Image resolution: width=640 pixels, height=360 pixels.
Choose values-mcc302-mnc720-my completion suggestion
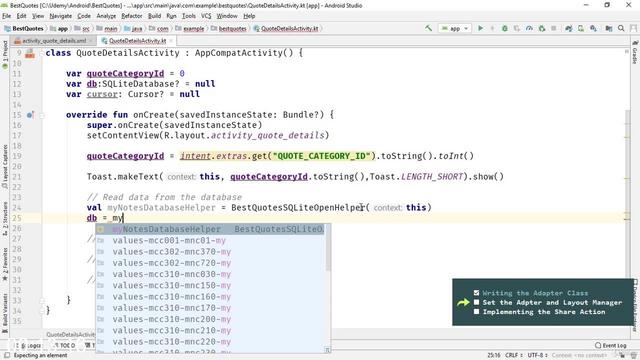click(x=210, y=263)
